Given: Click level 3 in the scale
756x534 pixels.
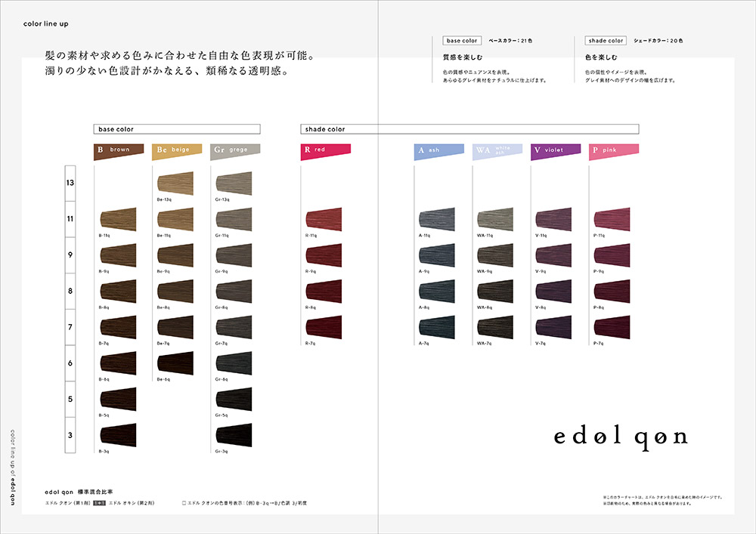Looking at the screenshot, I should coord(70,435).
